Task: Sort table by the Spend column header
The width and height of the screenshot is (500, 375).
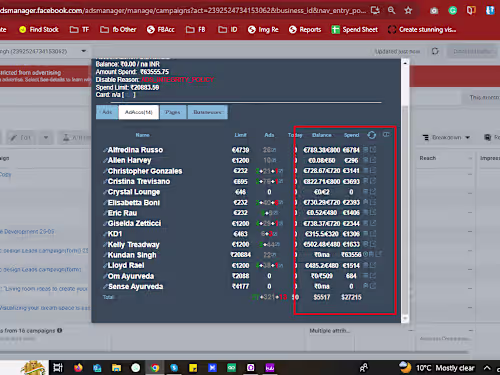Action: (x=352, y=135)
